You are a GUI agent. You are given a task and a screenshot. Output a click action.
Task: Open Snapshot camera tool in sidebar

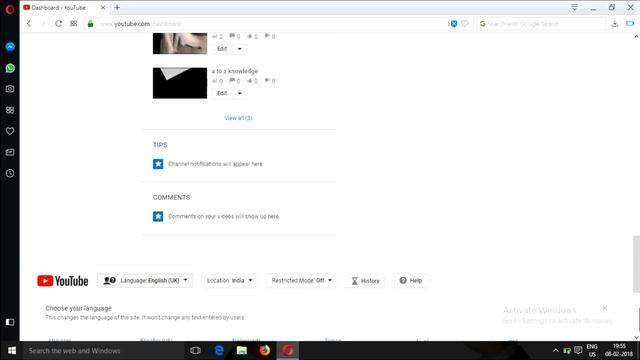(10, 89)
